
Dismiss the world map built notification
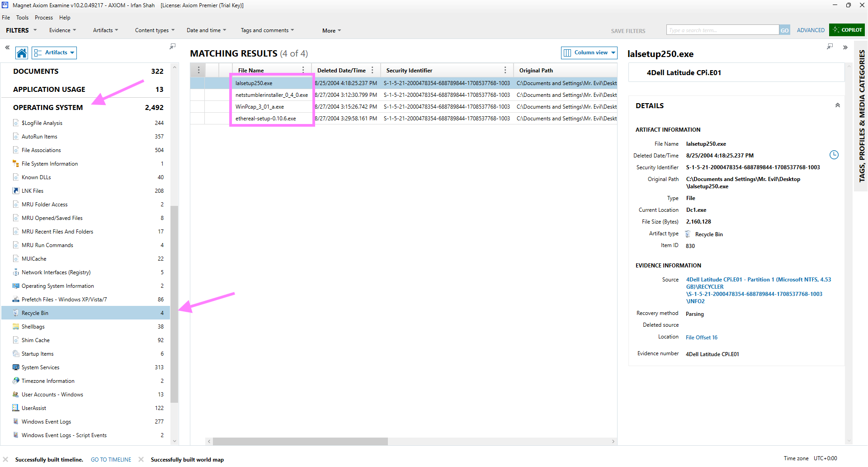pos(141,459)
